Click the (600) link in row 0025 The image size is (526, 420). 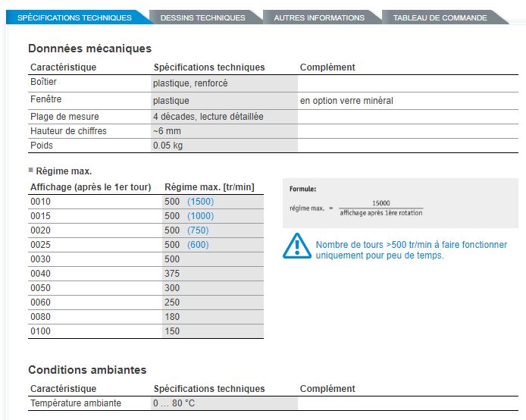(198, 245)
